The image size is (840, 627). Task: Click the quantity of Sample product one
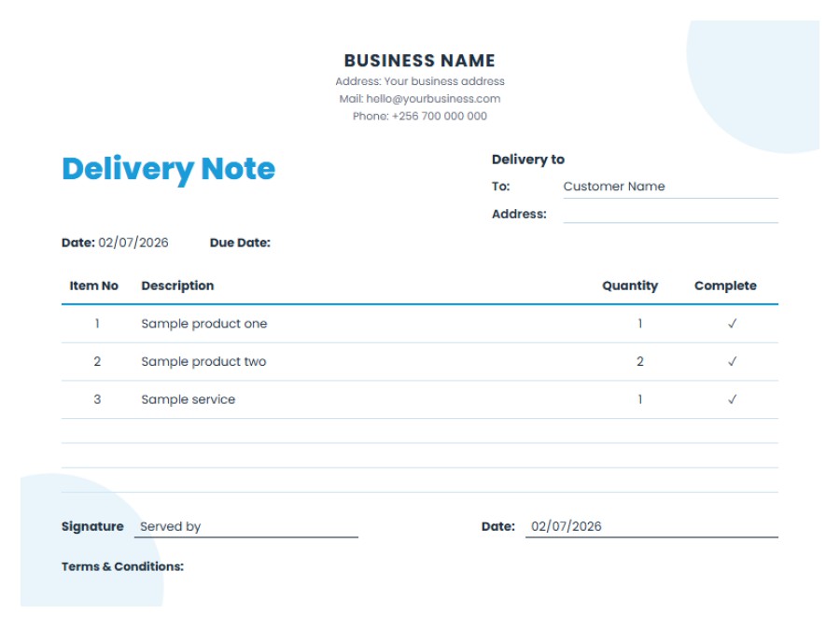coord(639,324)
